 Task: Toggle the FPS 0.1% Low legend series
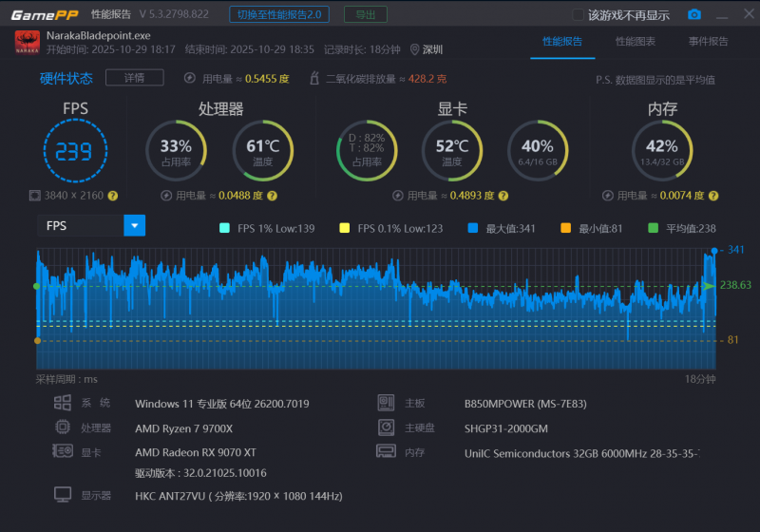(345, 228)
